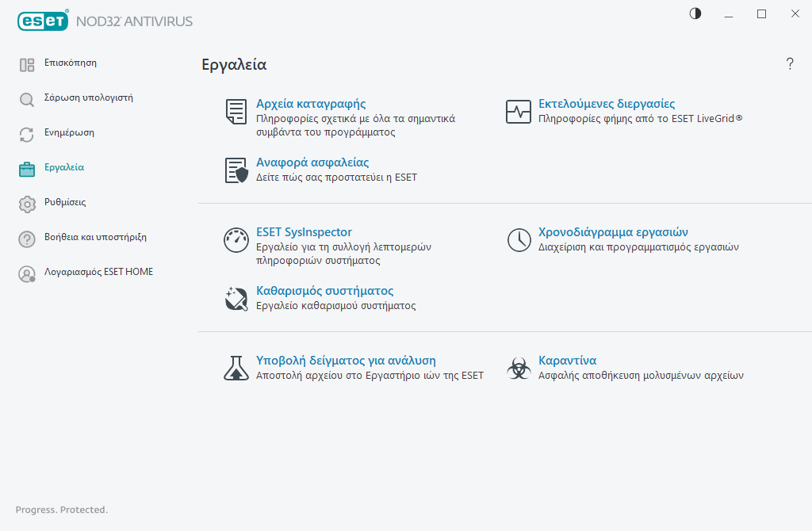The height and width of the screenshot is (531, 812).
Task: Click the 'Εργαλείο καθαρισμού συστήματος' description
Action: pyautogui.click(x=336, y=306)
